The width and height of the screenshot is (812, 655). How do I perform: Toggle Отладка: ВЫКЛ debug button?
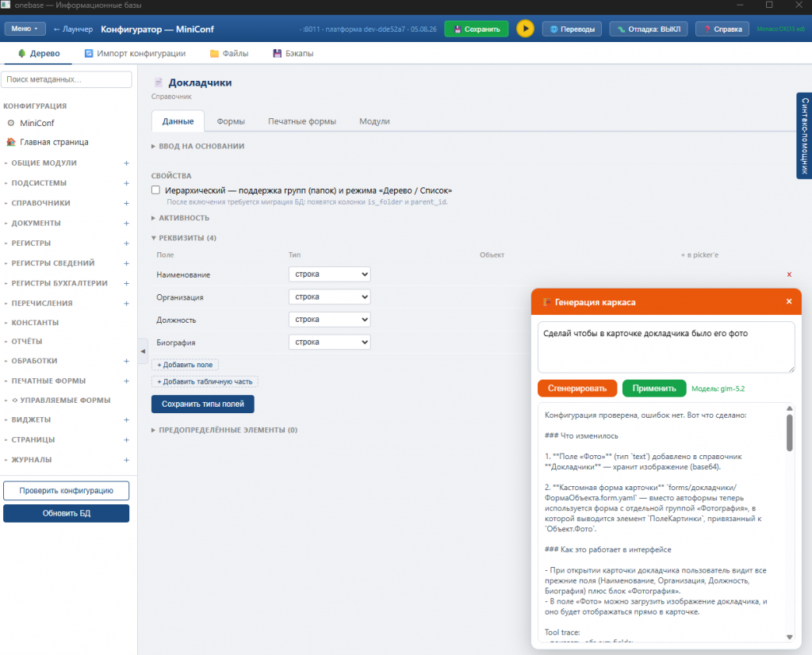point(649,29)
